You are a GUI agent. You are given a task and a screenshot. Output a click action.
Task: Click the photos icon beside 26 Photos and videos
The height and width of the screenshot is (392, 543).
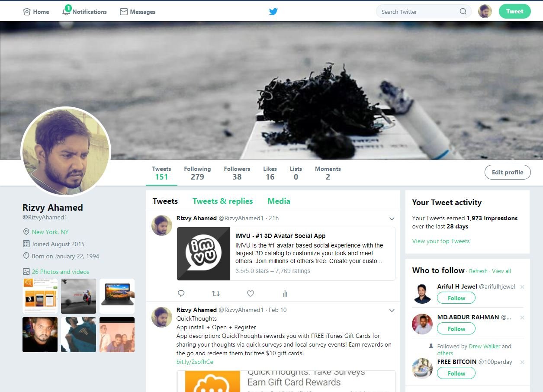click(26, 272)
